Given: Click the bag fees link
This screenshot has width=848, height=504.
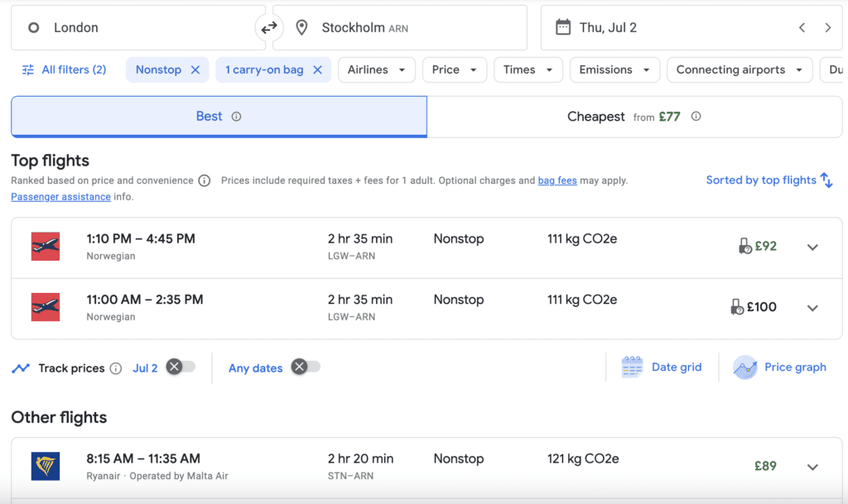Looking at the screenshot, I should 557,180.
